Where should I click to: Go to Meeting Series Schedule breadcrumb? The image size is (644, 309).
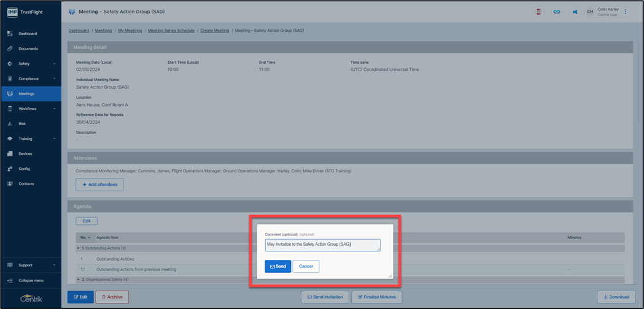pos(171,31)
